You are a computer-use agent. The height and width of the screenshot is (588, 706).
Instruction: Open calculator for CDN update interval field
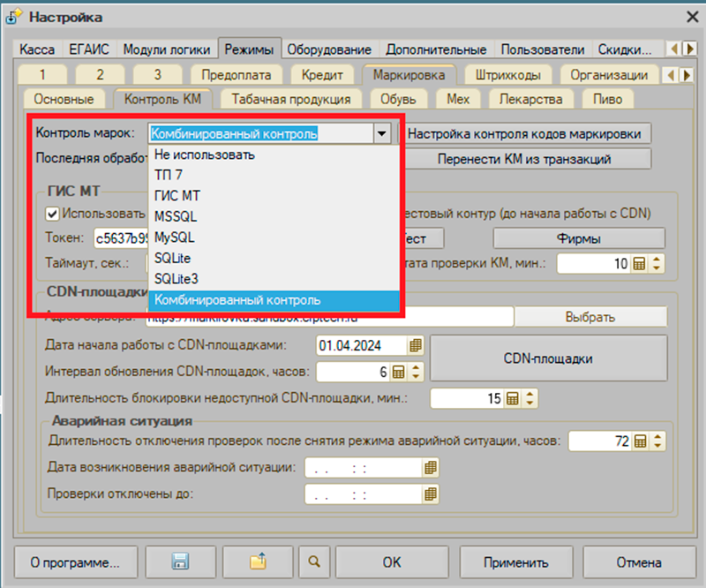[x=399, y=372]
